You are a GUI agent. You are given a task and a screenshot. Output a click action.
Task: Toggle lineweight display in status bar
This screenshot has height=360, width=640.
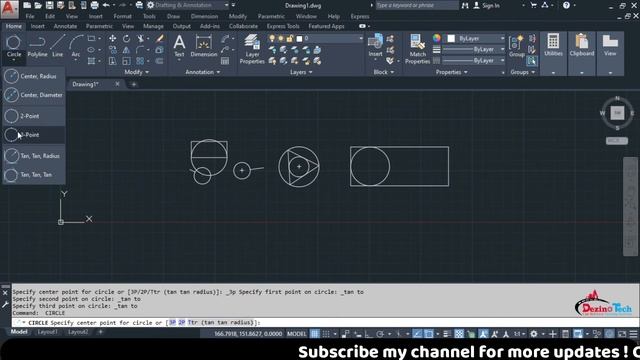point(447,334)
